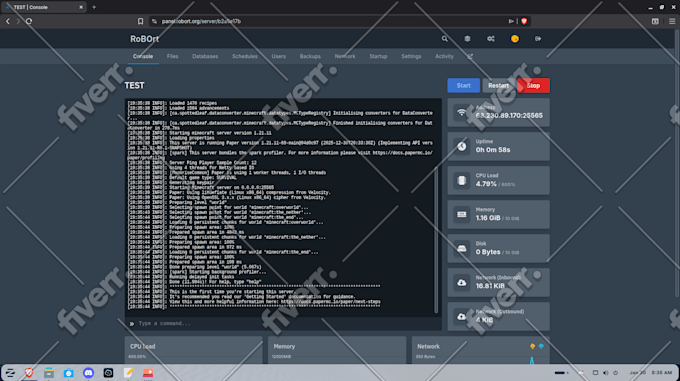The height and width of the screenshot is (381, 680).
Task: Stop the TEST server
Action: [x=533, y=85]
